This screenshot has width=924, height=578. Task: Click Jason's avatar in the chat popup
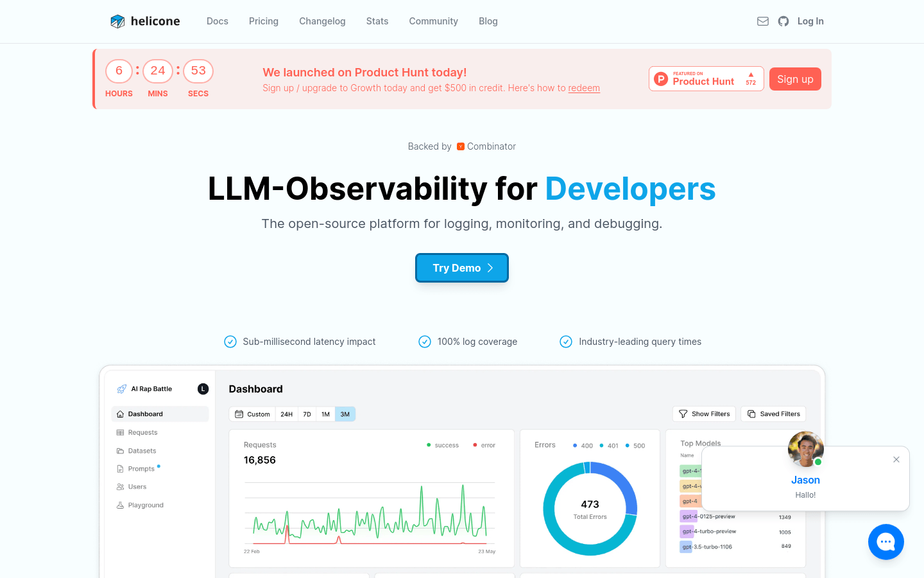pyautogui.click(x=805, y=449)
